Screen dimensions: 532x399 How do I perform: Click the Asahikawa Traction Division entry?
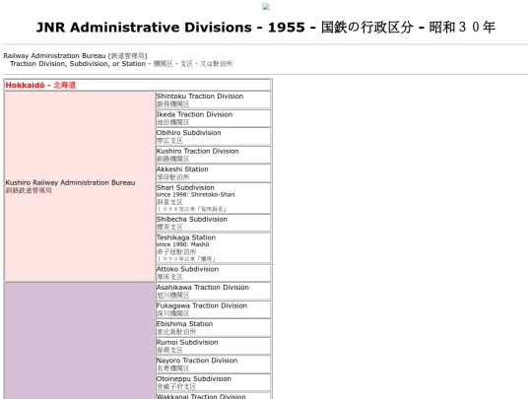tap(213, 291)
